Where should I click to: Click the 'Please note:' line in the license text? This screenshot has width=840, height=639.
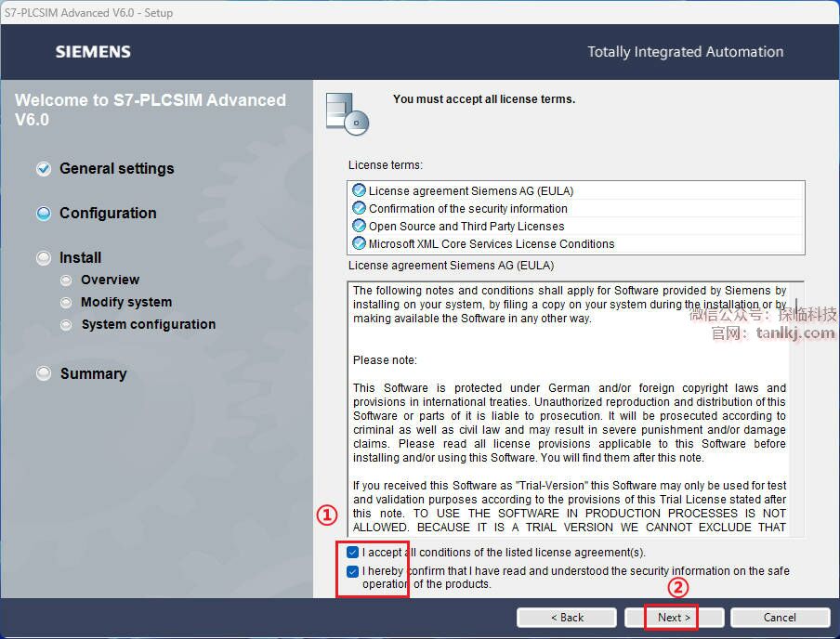tap(385, 360)
